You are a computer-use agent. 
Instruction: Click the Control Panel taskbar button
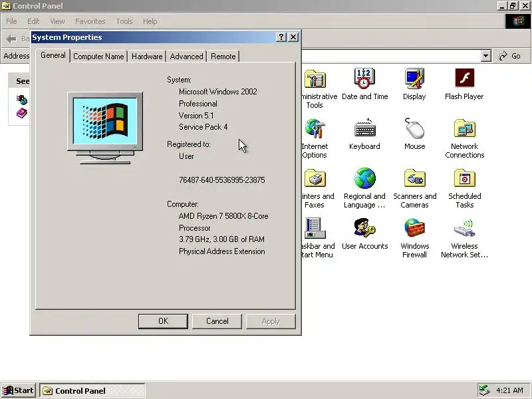92,391
